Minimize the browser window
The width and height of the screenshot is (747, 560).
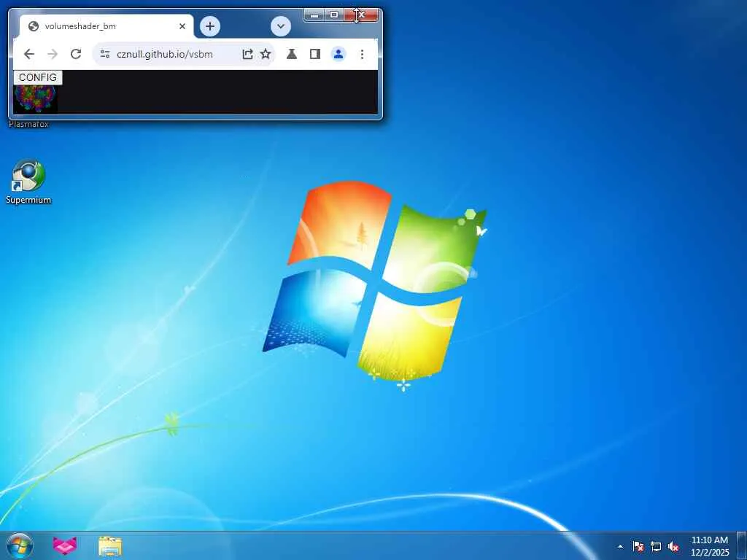tap(314, 15)
